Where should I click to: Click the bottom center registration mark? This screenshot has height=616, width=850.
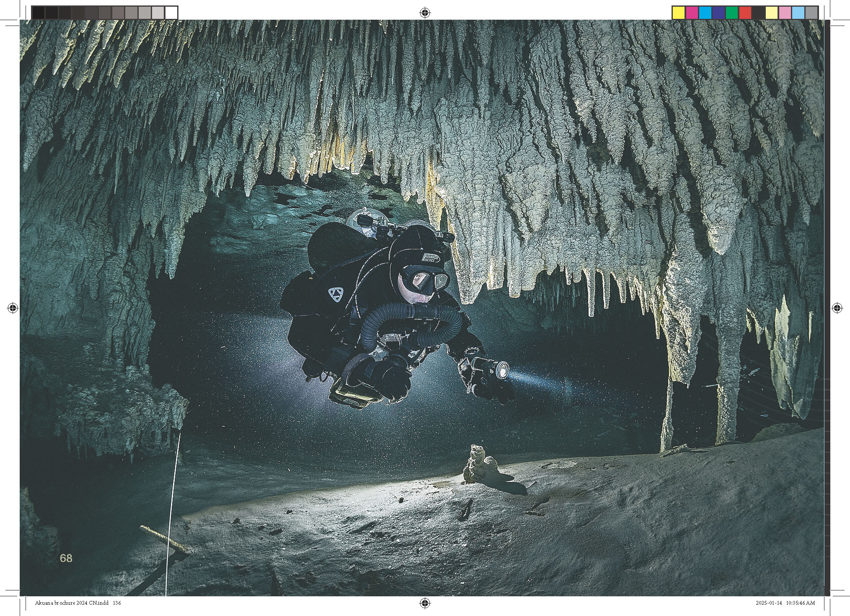pyautogui.click(x=425, y=603)
